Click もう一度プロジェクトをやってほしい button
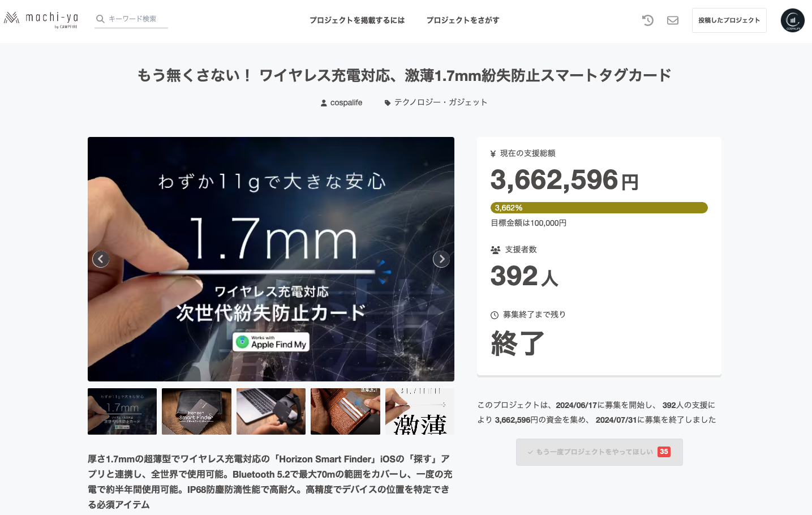This screenshot has width=812, height=515. click(x=599, y=452)
